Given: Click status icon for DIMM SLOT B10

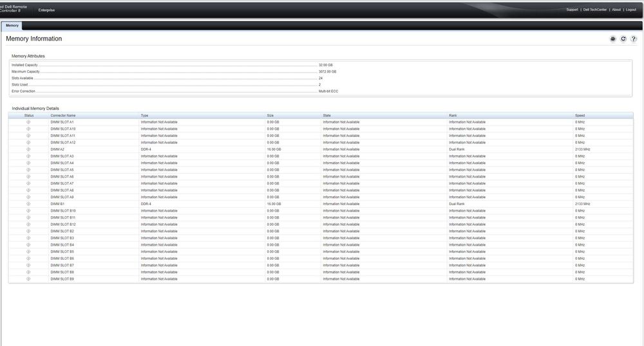Looking at the screenshot, I should click(28, 211).
